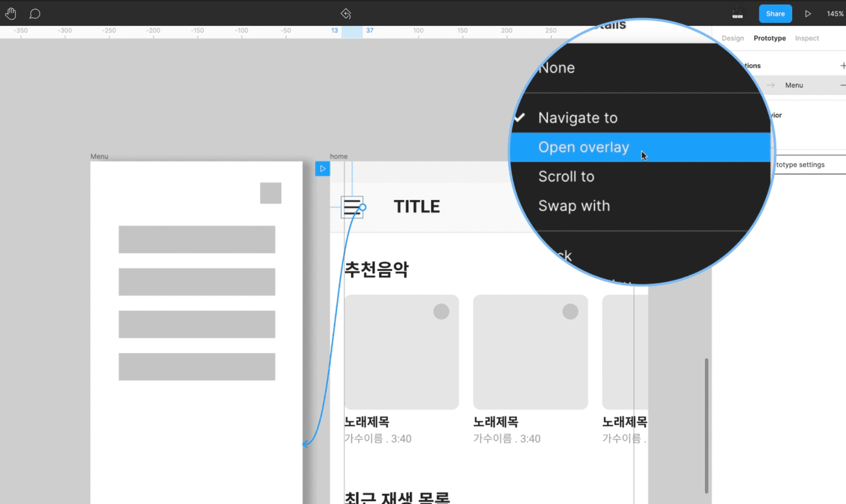Click the blue flow starting point play icon
The image size is (846, 504).
pos(323,169)
